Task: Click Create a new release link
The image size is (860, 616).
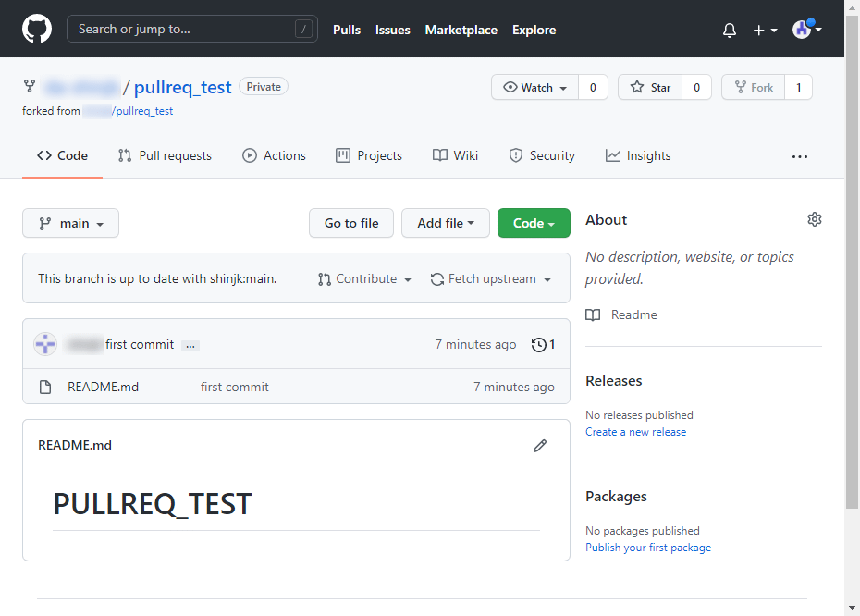Action: point(635,432)
